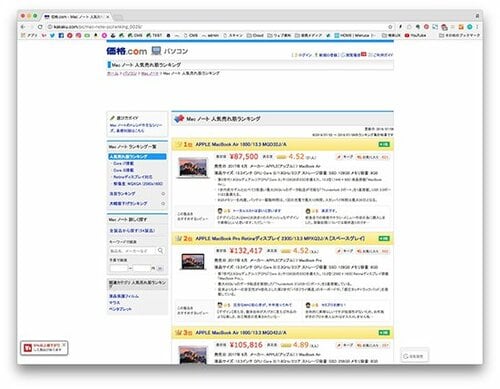Open マウス related category link
This screenshot has height=389, width=500.
tap(114, 303)
